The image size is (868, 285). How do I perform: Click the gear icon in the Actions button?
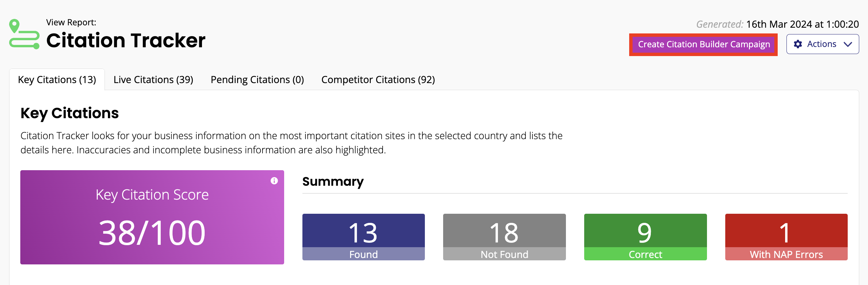coord(798,44)
